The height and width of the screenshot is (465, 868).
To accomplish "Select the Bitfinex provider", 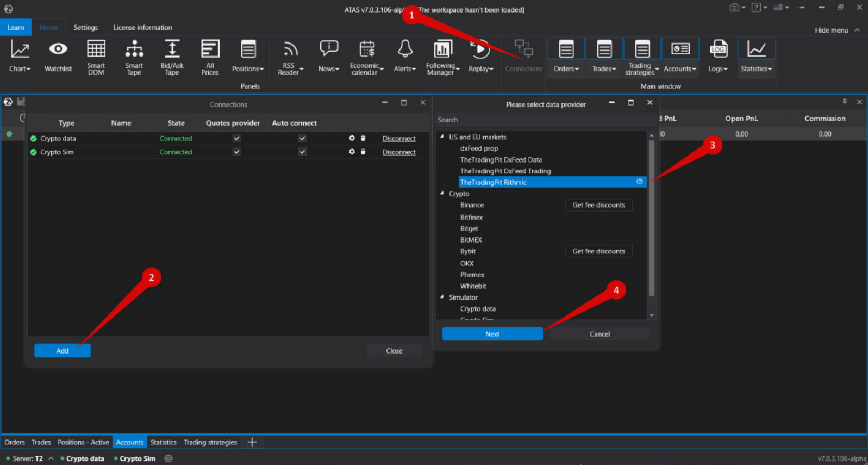I will (x=471, y=217).
